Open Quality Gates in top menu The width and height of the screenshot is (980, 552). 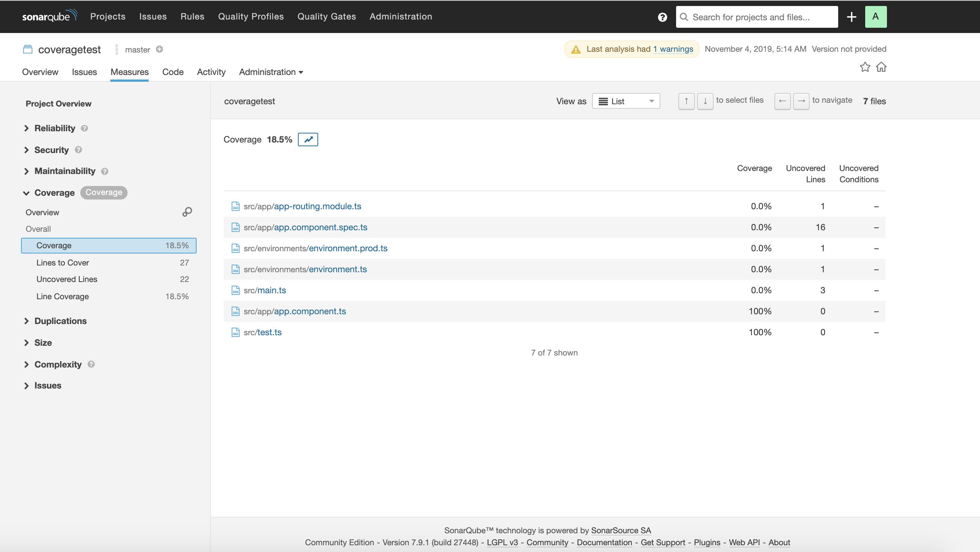click(x=326, y=17)
